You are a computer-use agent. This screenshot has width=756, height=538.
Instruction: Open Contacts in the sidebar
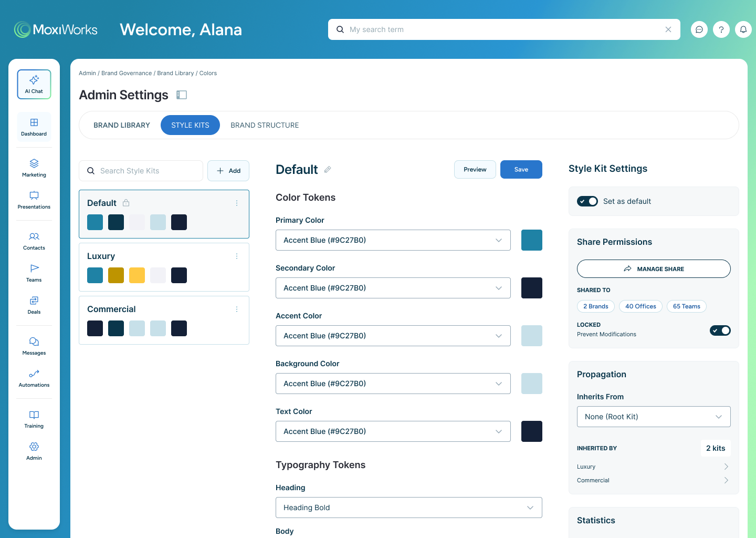point(34,241)
